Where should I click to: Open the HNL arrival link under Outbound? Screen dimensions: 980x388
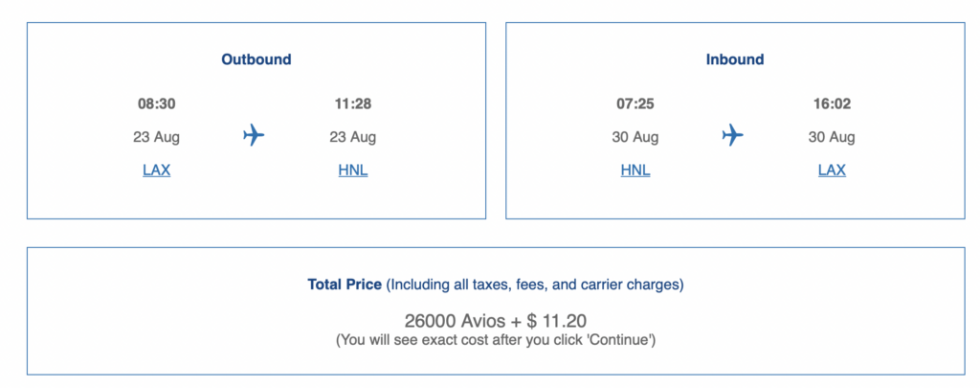click(352, 171)
